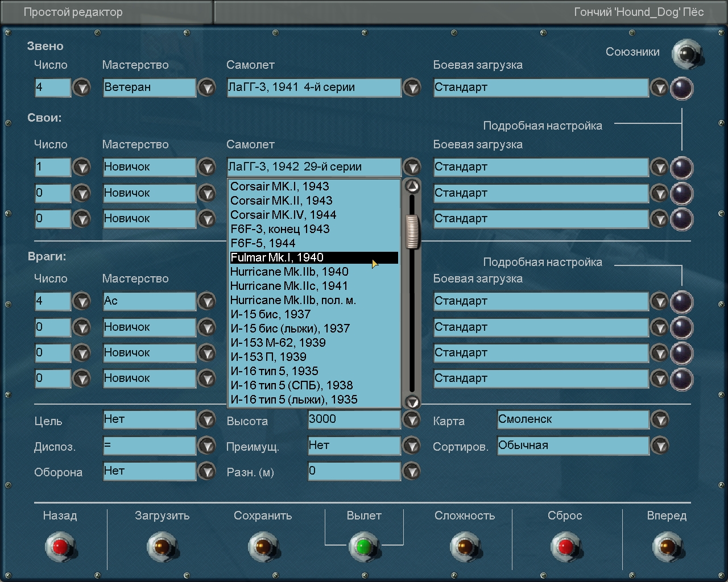Screen dimensions: 728x582
Task: Click the aircraft list scrollbar handle
Action: (x=412, y=231)
